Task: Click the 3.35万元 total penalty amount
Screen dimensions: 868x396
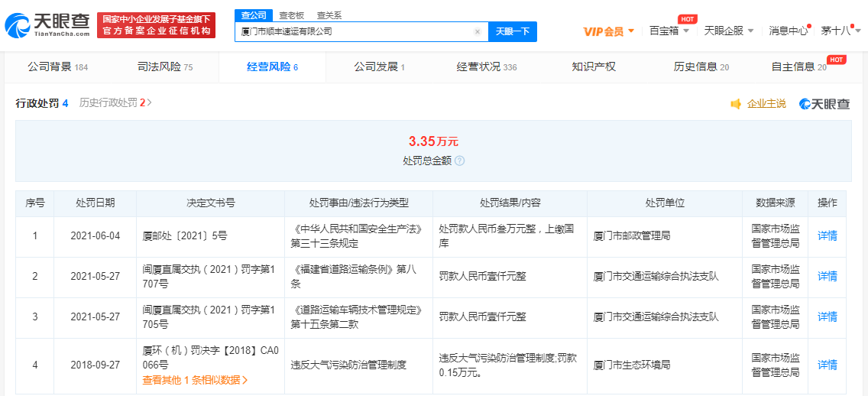Action: 433,141
